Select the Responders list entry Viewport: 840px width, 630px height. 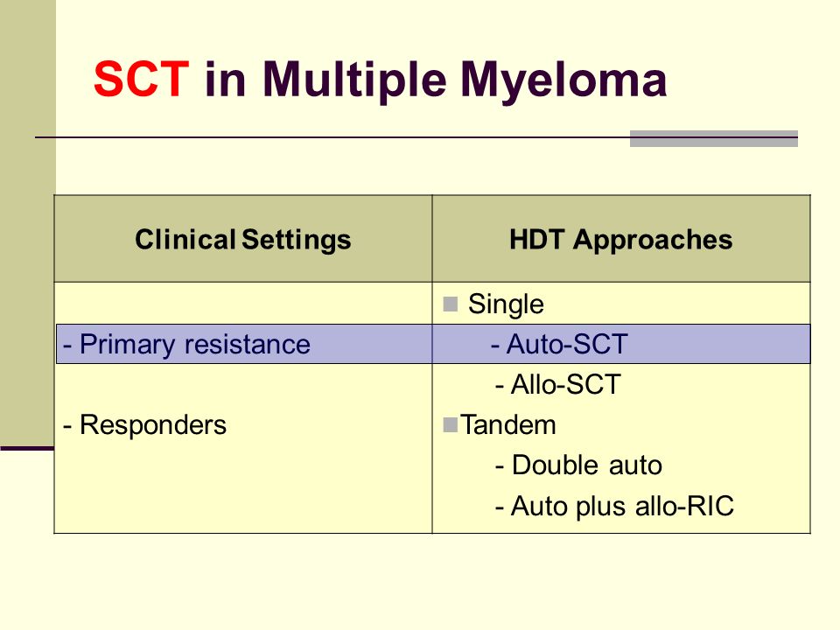point(144,425)
